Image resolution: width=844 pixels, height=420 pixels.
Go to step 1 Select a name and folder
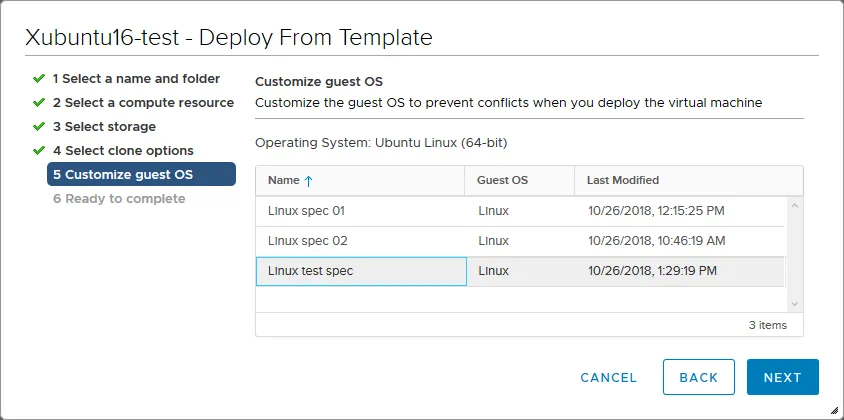click(136, 78)
